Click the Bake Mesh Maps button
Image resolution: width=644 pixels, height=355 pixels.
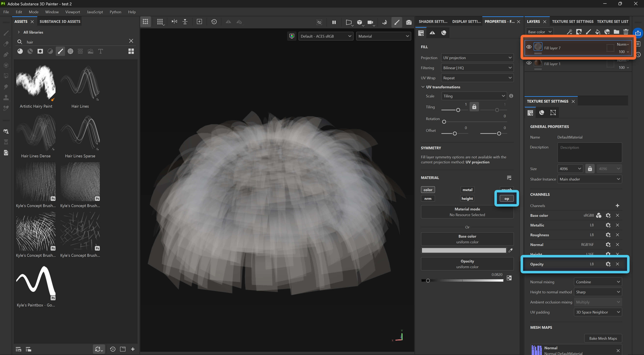click(603, 338)
